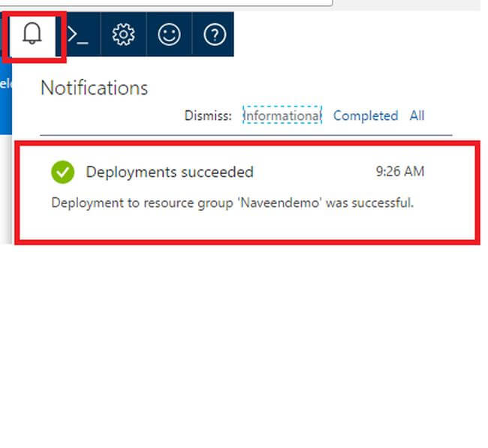488x448 pixels.
Task: Dismiss All notifications
Action: [x=417, y=116]
